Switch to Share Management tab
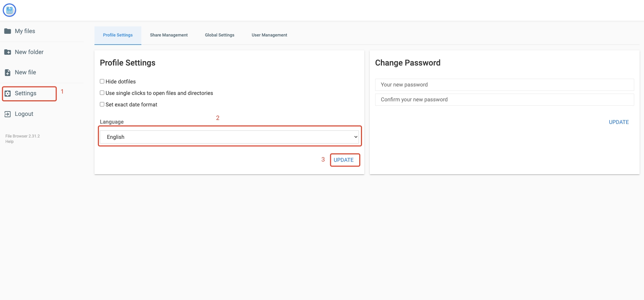644x300 pixels. pyautogui.click(x=169, y=35)
